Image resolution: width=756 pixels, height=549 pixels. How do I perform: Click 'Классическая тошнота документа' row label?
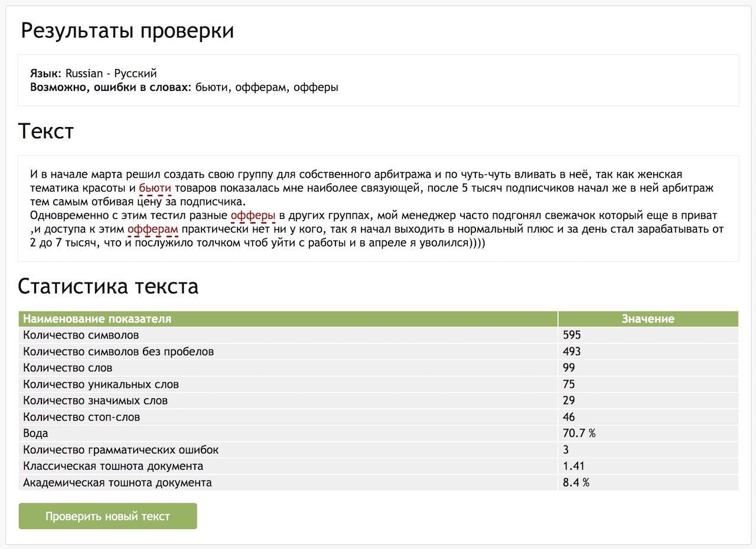click(x=113, y=466)
